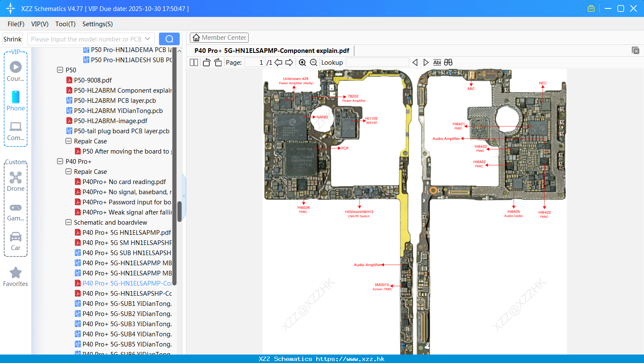This screenshot has height=363, width=644.
Task: Open P40 Pro+ 5G SUB HN1ELSAPSH file
Action: point(123,253)
